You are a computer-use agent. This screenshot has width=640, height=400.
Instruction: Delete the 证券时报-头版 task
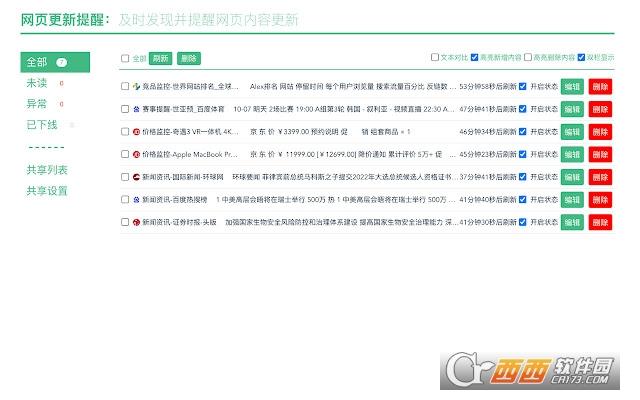coord(600,222)
